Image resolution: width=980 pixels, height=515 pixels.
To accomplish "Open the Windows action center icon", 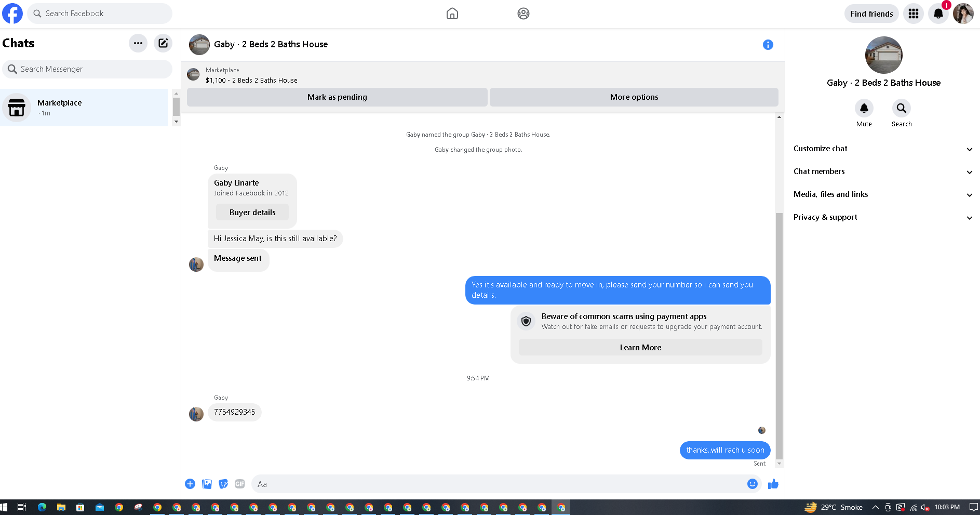I will pyautogui.click(x=973, y=507).
